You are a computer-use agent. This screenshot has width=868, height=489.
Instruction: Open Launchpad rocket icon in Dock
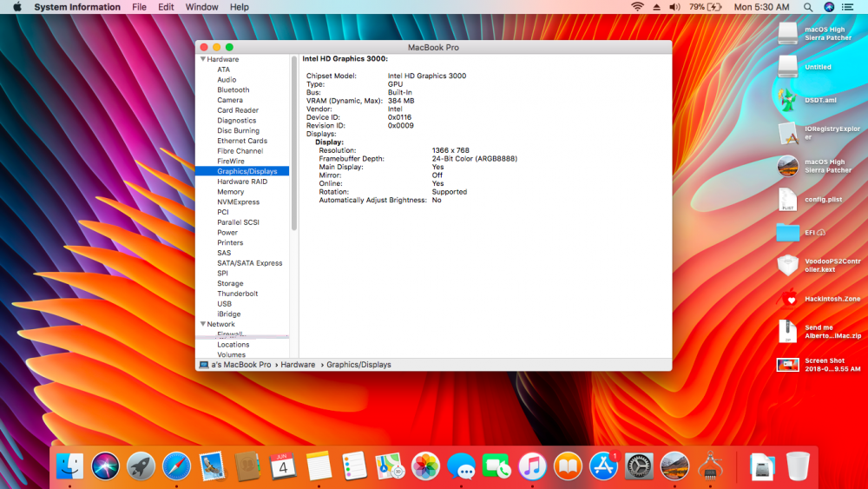click(x=141, y=466)
